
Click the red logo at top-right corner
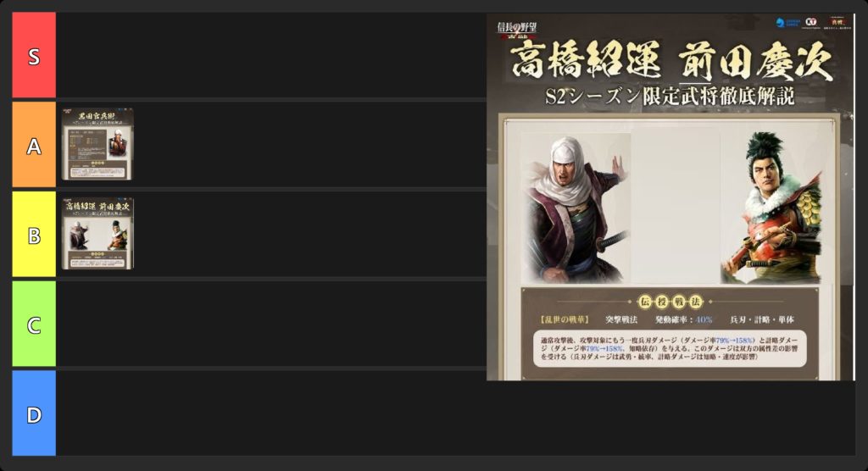[x=837, y=23]
